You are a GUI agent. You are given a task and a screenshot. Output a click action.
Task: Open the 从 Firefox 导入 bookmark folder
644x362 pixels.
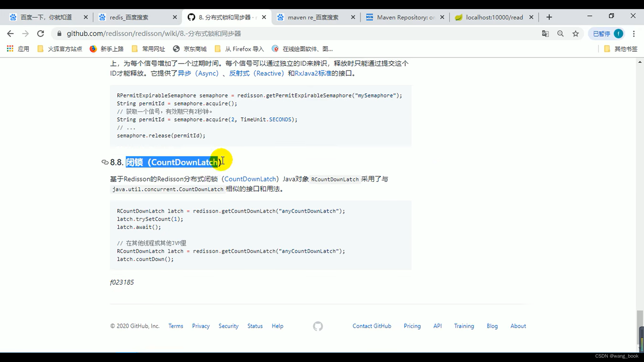(x=239, y=49)
